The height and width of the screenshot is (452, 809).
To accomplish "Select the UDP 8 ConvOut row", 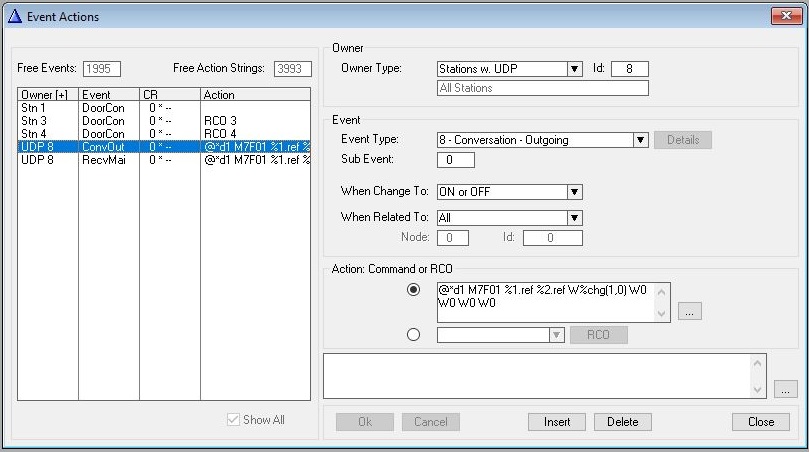I will (x=164, y=147).
